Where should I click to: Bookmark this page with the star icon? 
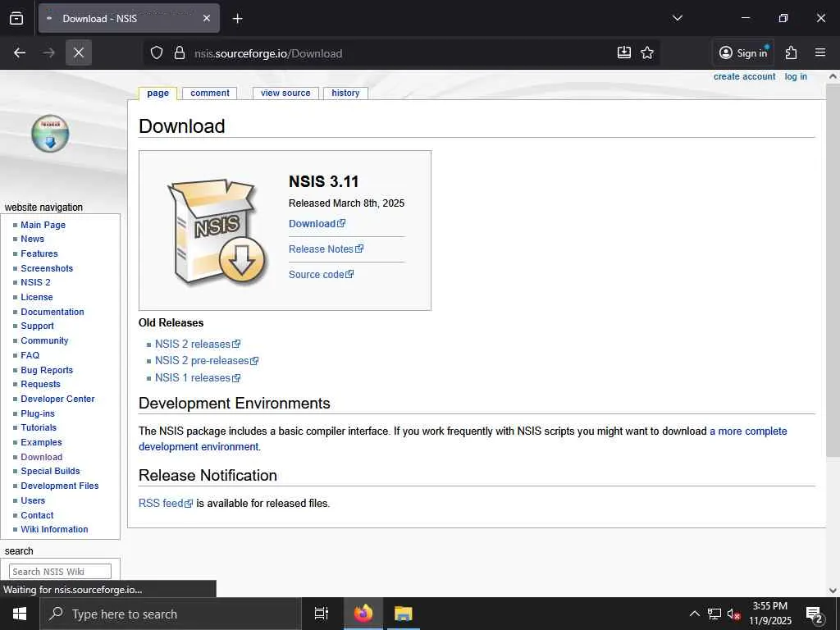647,52
